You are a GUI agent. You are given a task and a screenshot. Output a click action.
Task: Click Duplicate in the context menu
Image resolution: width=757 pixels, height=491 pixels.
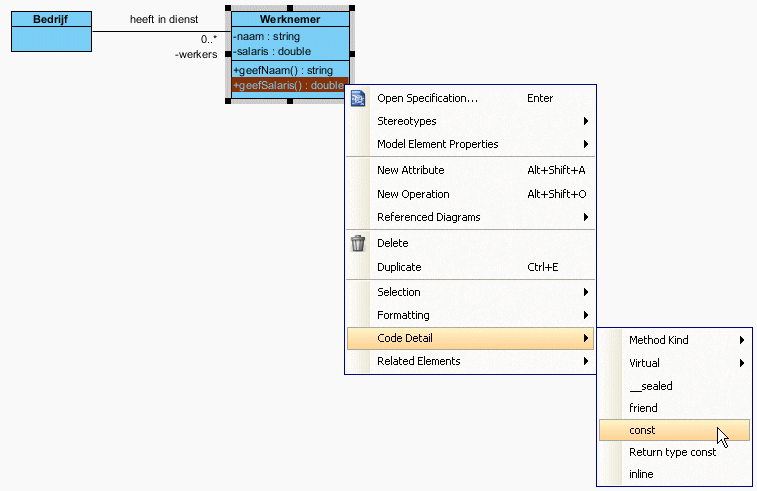pos(398,267)
